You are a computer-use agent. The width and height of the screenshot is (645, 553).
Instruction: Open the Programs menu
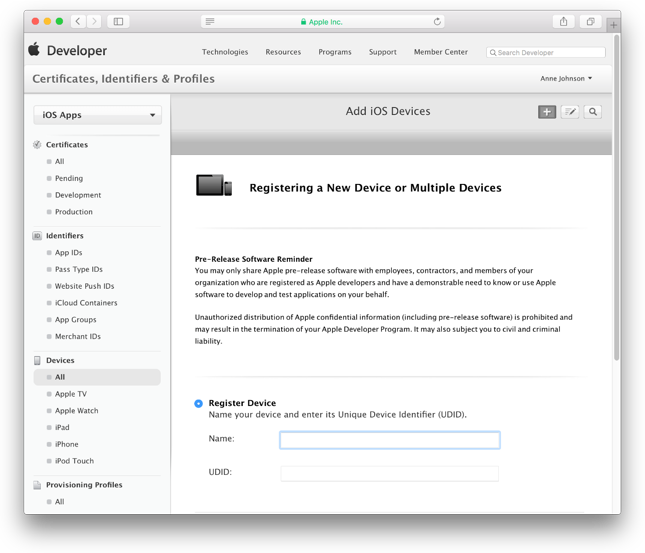click(x=335, y=52)
